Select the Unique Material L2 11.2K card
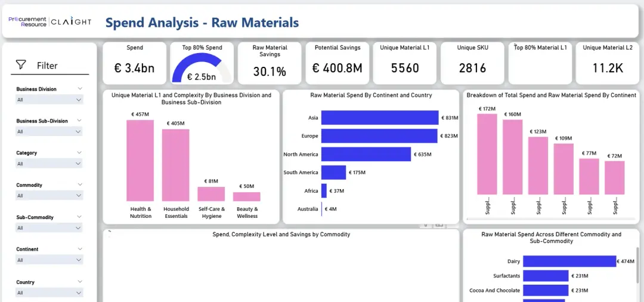This screenshot has height=302, width=644. 608,63
